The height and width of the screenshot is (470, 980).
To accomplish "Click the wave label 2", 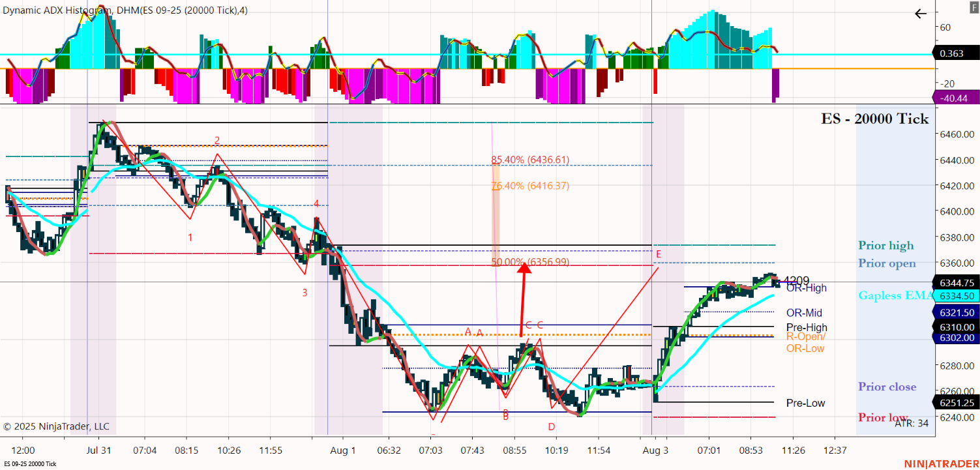I will (217, 140).
